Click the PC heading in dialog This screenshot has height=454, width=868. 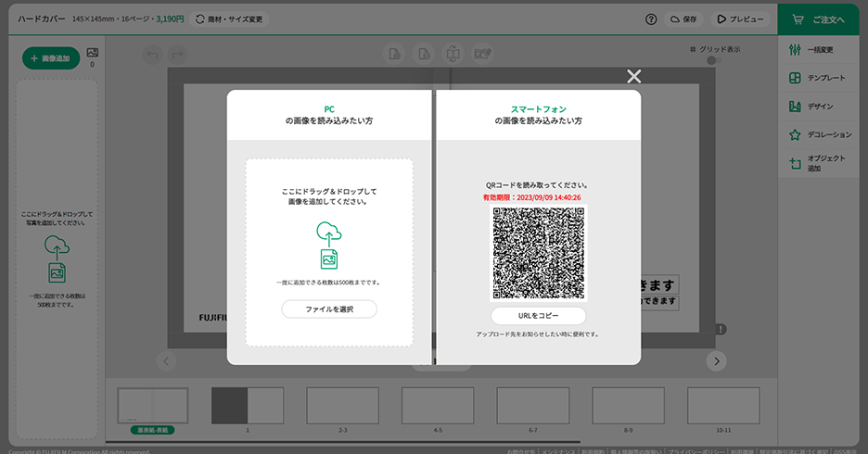click(329, 109)
